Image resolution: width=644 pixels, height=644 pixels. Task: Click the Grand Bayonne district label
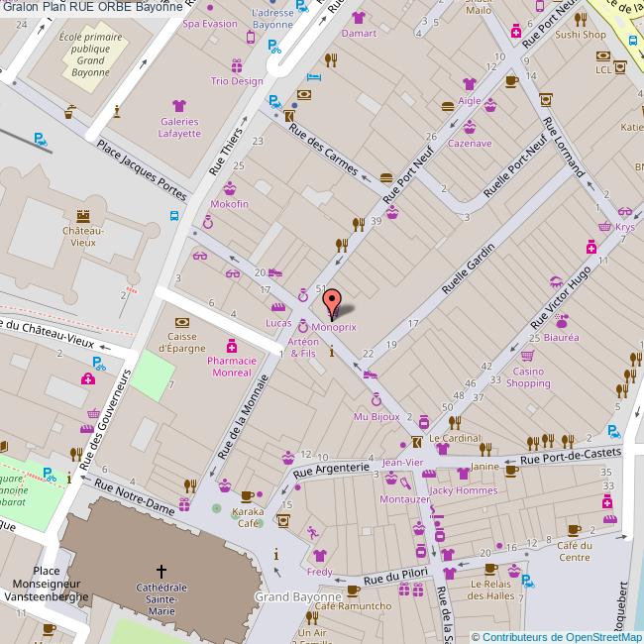point(298,596)
